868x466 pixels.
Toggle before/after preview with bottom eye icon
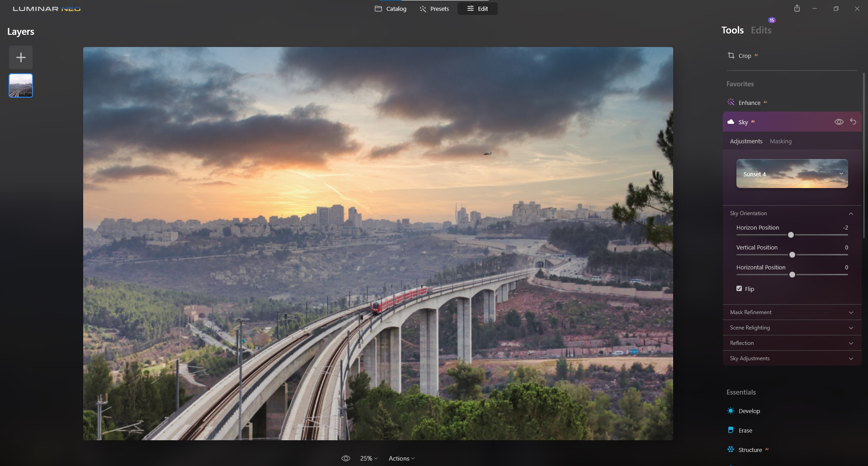[346, 458]
